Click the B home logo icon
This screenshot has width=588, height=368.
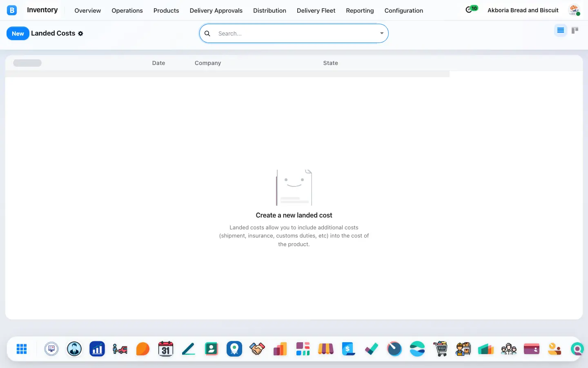click(12, 10)
